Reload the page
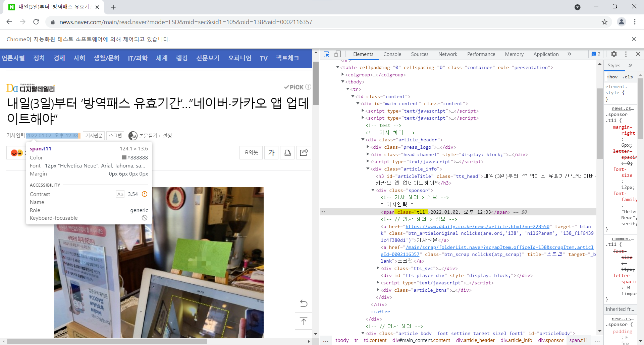The width and height of the screenshot is (644, 345). [36, 22]
